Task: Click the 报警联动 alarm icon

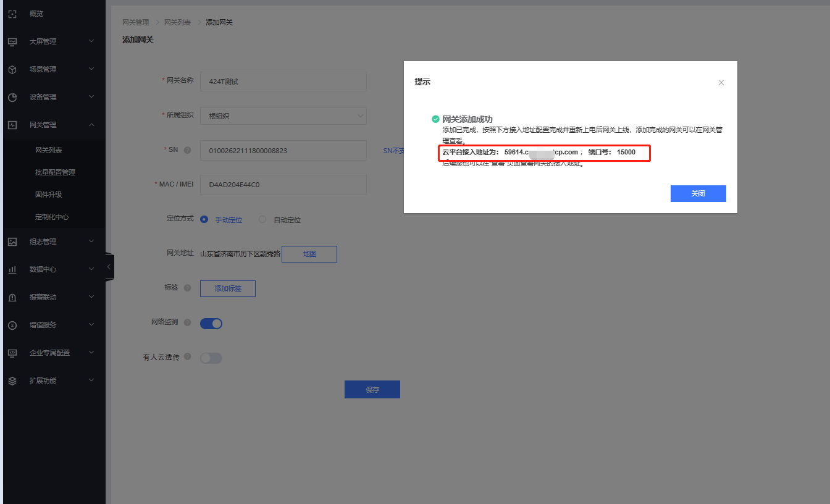Action: click(12, 297)
